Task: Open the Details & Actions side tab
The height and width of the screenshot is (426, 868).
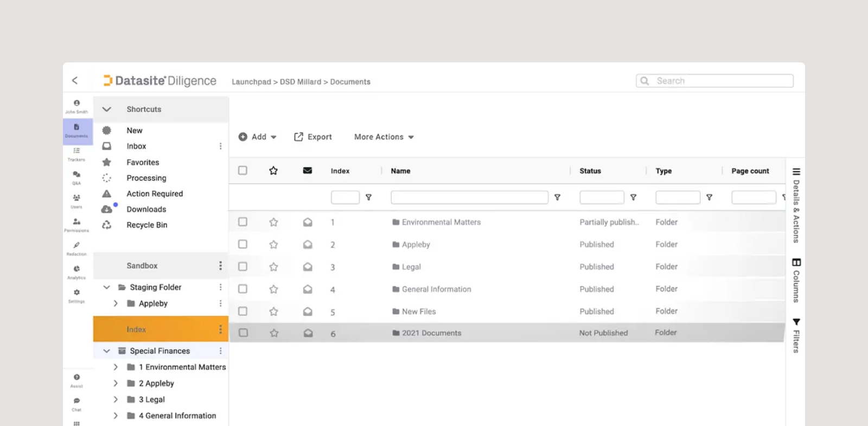Action: coord(796,206)
